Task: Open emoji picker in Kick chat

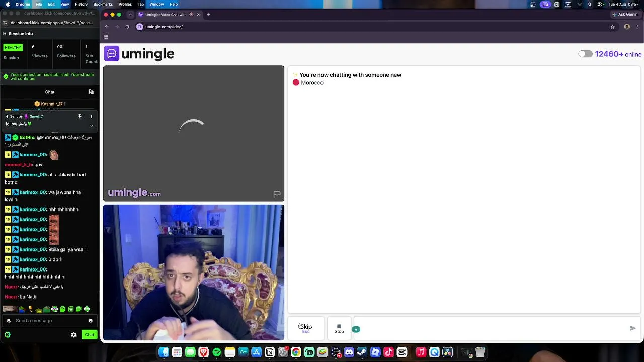Action: tap(91, 321)
